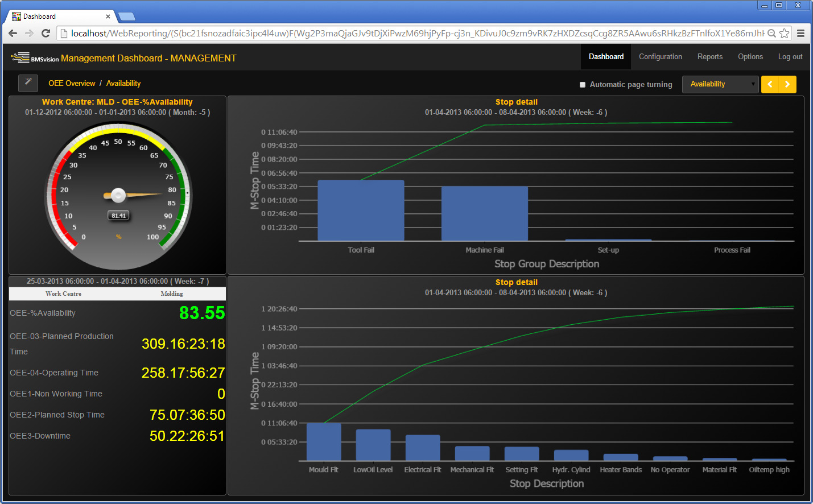Image resolution: width=813 pixels, height=504 pixels.
Task: Click the address bar URL field
Action: point(415,34)
